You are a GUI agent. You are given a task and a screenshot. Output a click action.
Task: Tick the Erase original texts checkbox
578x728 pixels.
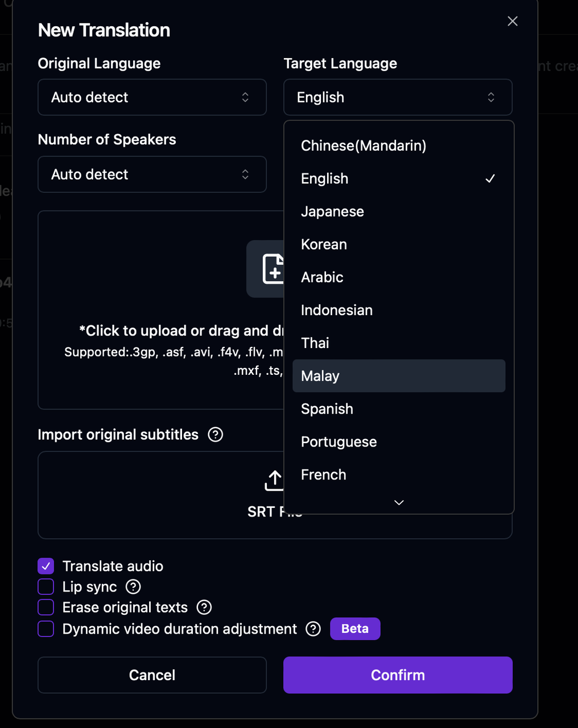tap(46, 607)
